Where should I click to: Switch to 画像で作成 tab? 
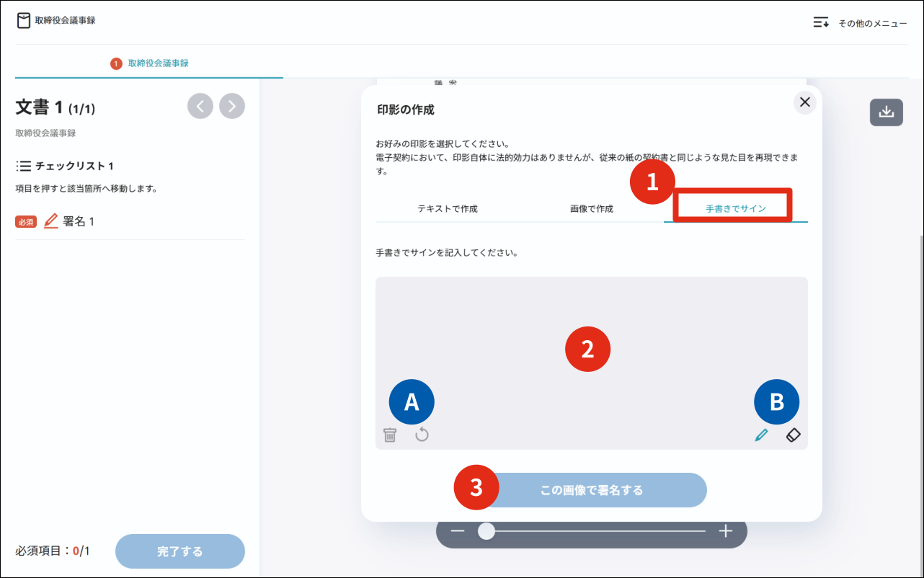[x=591, y=209]
